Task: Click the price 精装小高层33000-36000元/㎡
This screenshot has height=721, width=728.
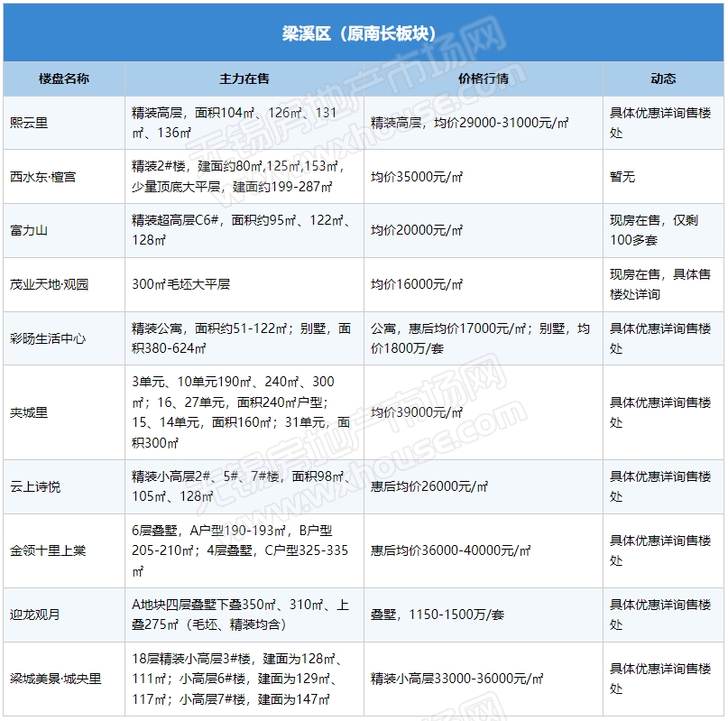Action: pos(456,679)
